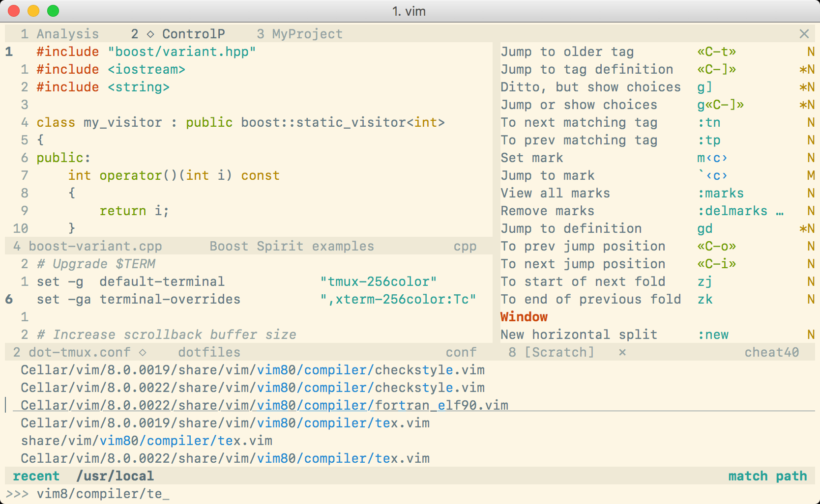
Task: Expand the Window section in cheat40
Action: (x=524, y=317)
